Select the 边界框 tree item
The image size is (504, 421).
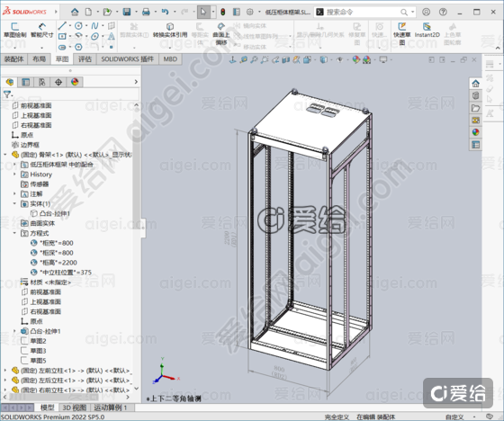click(x=30, y=145)
